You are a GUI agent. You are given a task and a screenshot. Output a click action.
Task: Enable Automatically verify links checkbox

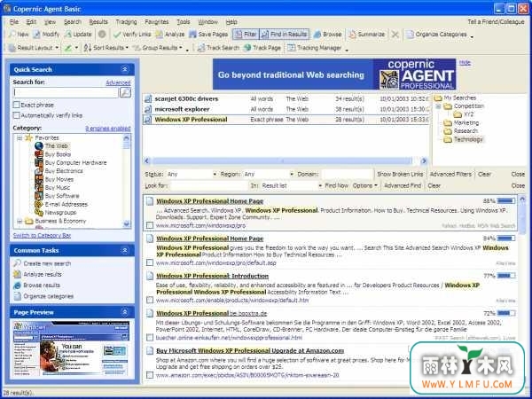click(16, 115)
